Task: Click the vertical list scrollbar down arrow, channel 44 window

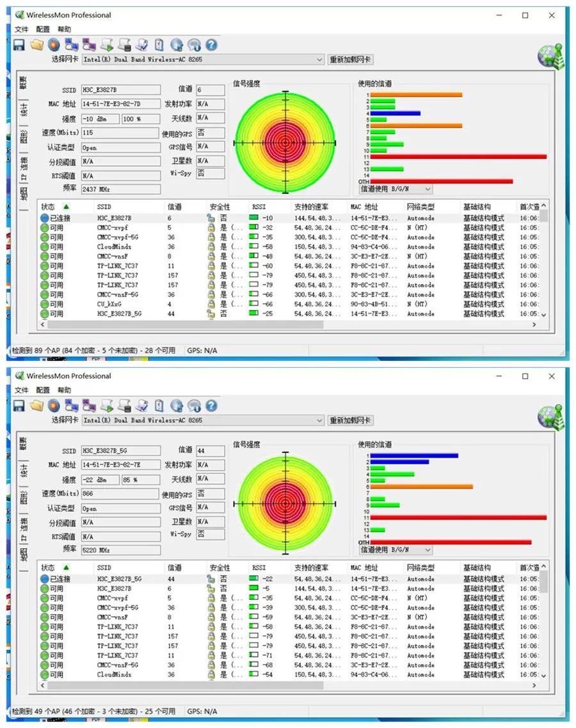Action: (x=544, y=676)
